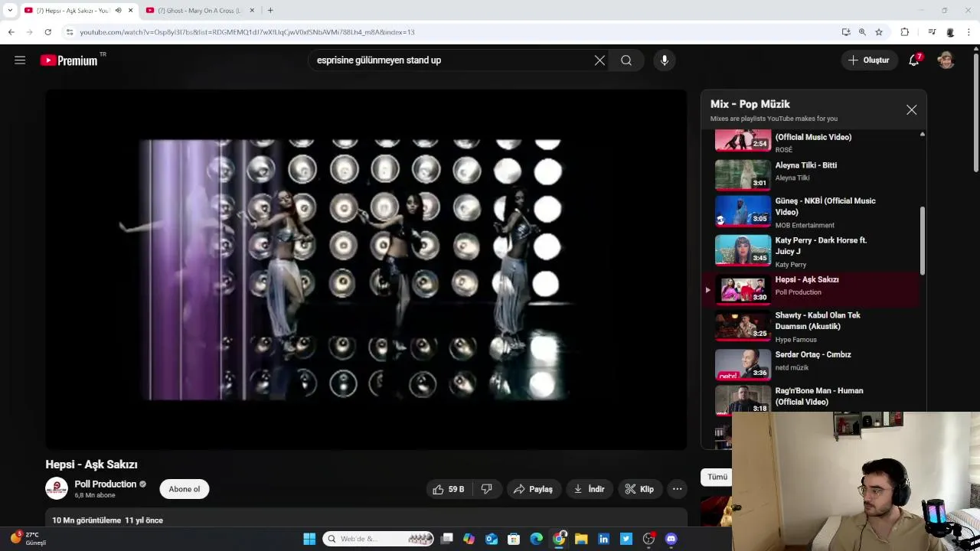
Task: Select currently playing Hepsi - Aşk Sakızı row
Action: click(x=812, y=289)
